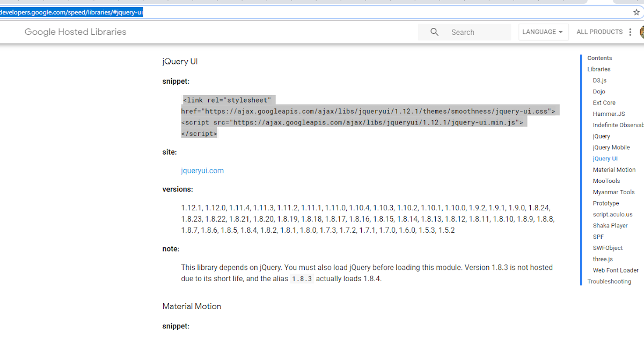Jump to SWFObject section
The image size is (644, 338).
click(608, 248)
